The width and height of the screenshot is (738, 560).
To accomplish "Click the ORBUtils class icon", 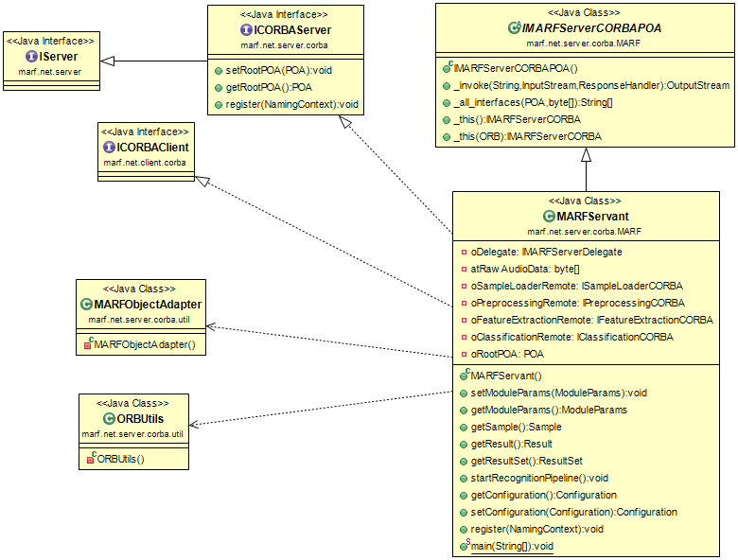I will tap(109, 419).
